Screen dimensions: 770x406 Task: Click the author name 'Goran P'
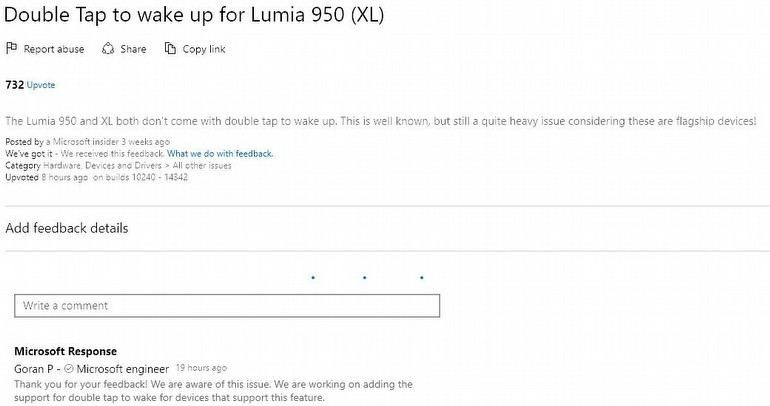click(x=34, y=368)
